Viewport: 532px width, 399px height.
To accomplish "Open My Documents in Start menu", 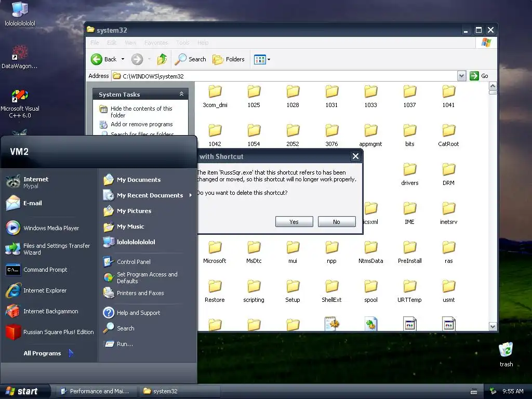I will 147,179.
